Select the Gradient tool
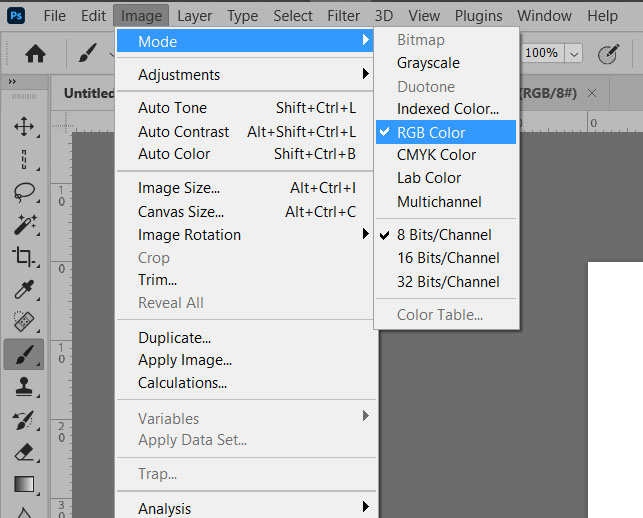The height and width of the screenshot is (518, 643). 24,484
